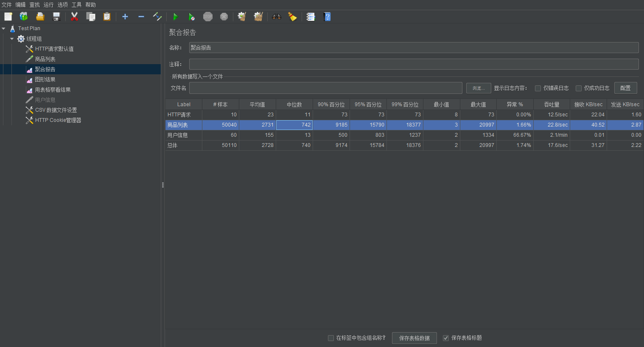Select HTTP请求默认值 tree node
644x347 pixels.
54,49
